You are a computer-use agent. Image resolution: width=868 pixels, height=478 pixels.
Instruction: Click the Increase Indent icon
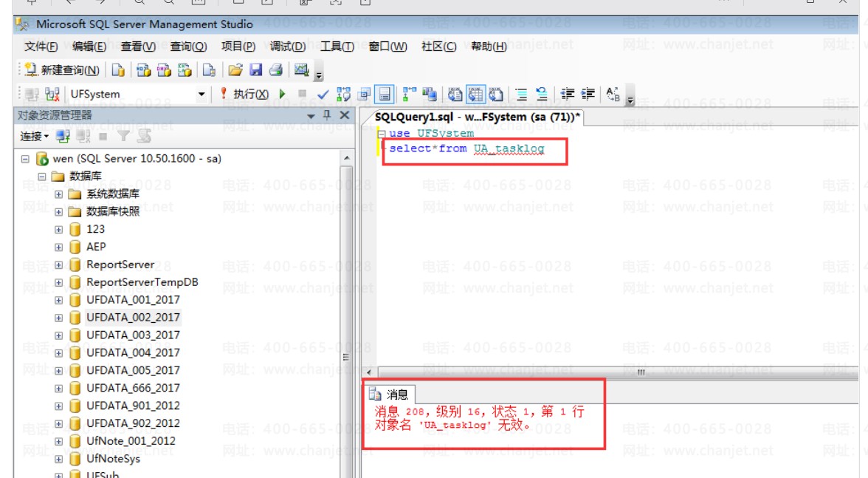coord(588,94)
